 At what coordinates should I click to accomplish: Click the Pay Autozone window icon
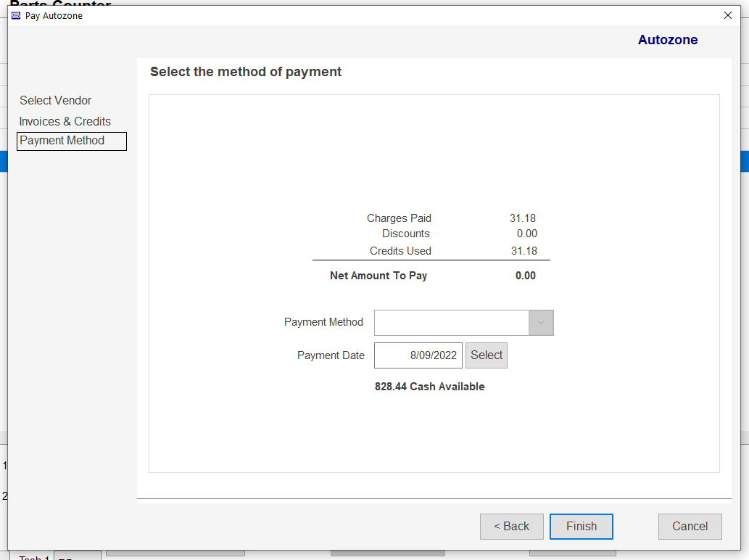pyautogui.click(x=16, y=16)
